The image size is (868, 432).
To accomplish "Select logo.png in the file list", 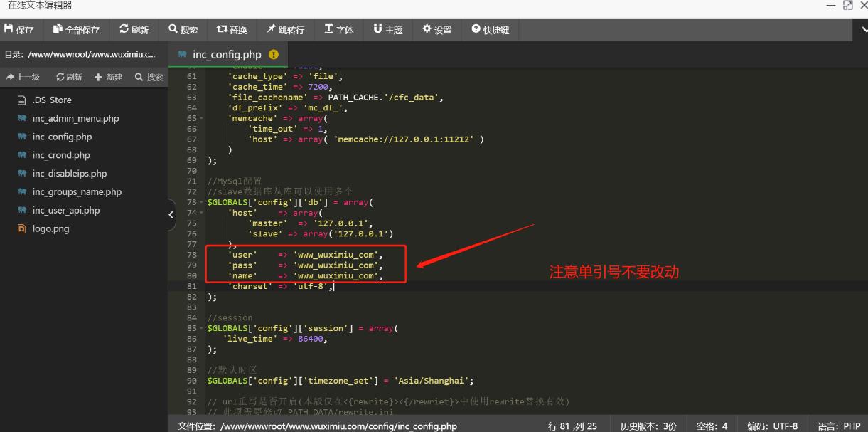I will coord(50,229).
